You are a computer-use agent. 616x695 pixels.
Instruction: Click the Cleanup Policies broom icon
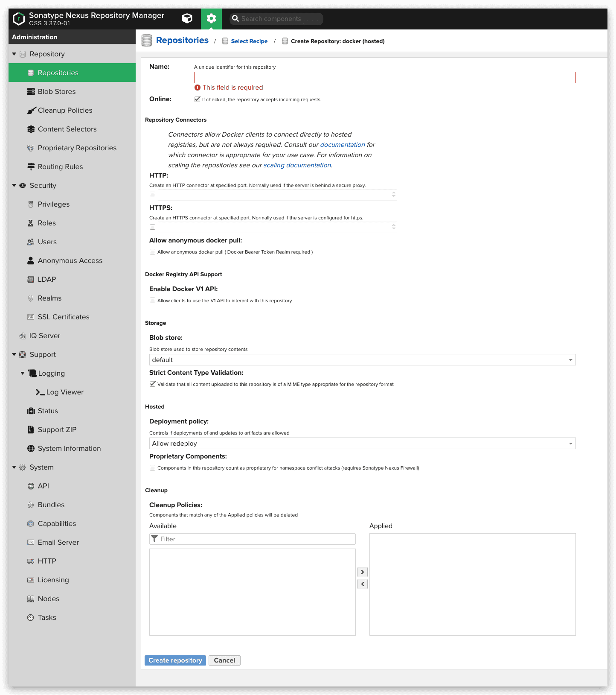point(31,111)
